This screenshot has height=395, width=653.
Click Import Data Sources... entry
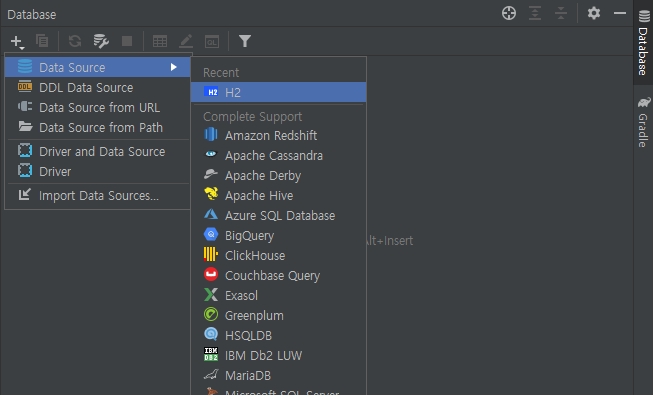point(98,195)
